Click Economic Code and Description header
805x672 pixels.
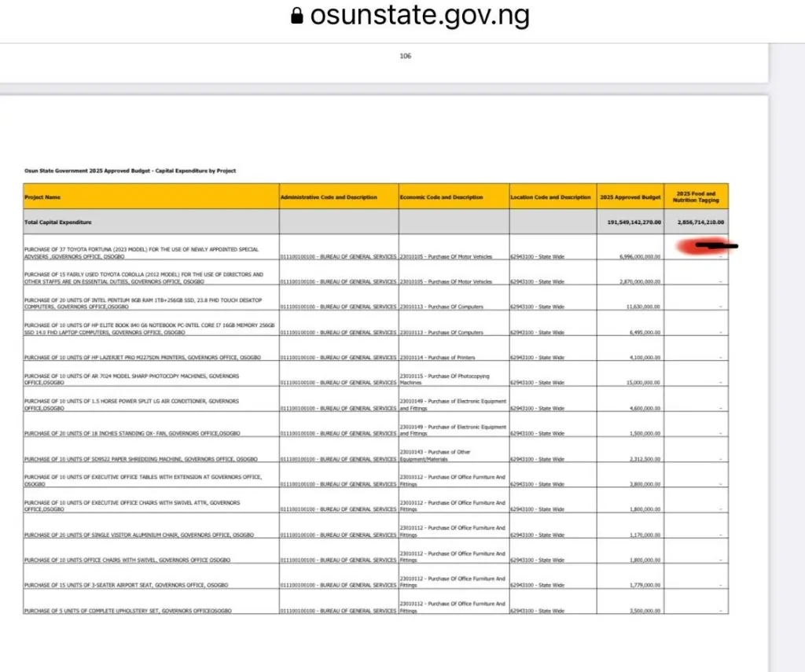(441, 197)
